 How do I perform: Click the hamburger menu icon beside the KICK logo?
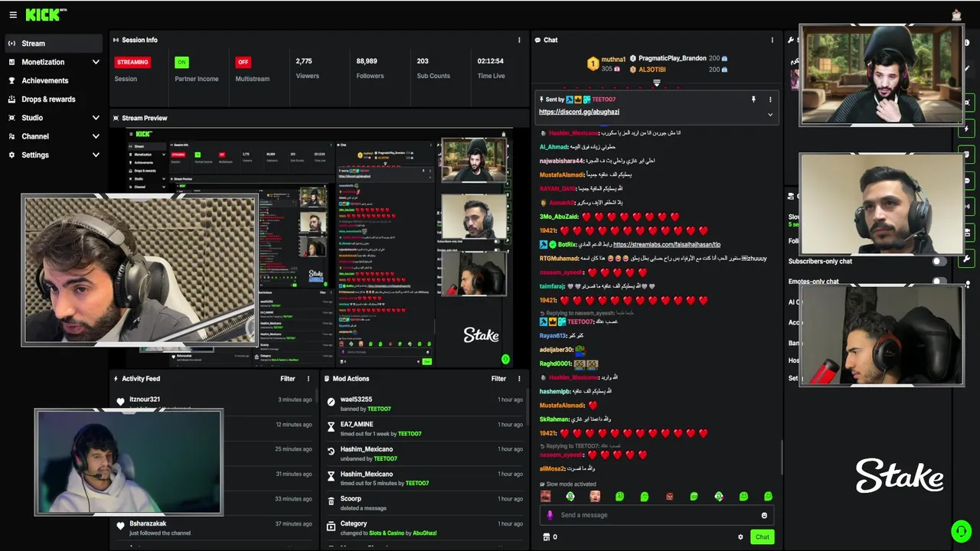pos(13,15)
